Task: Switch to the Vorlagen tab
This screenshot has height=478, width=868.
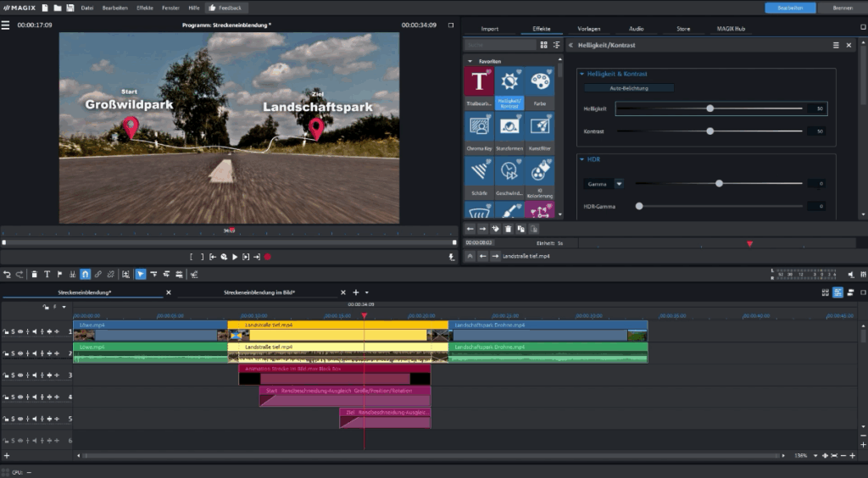Action: coord(588,29)
